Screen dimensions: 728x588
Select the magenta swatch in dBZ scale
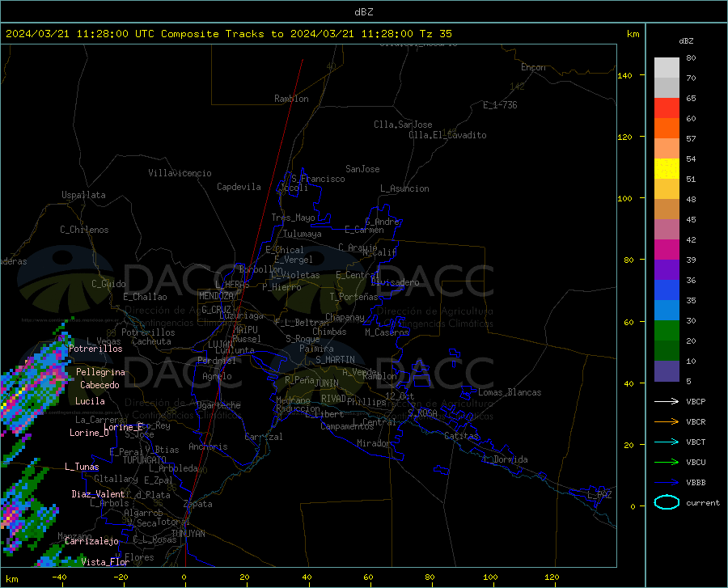pos(667,250)
